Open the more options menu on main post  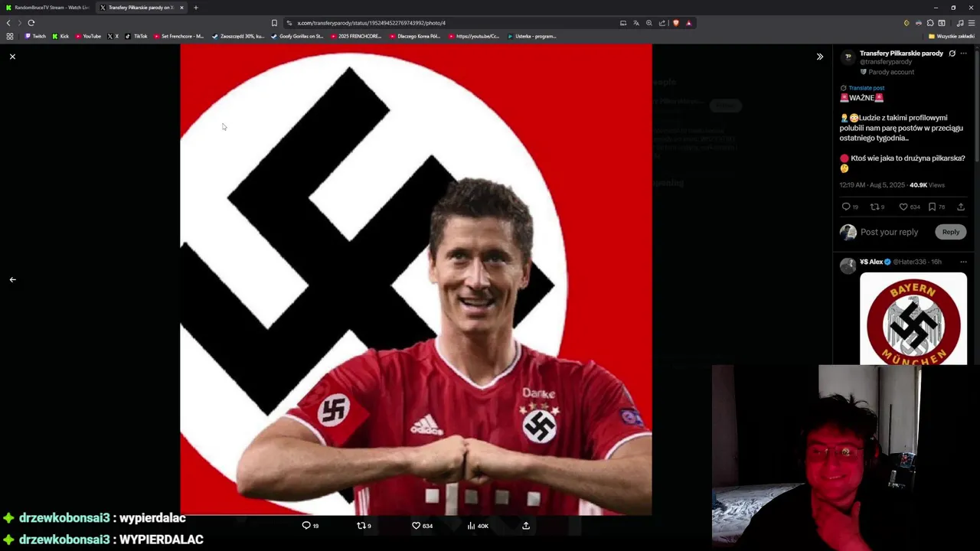[963, 54]
